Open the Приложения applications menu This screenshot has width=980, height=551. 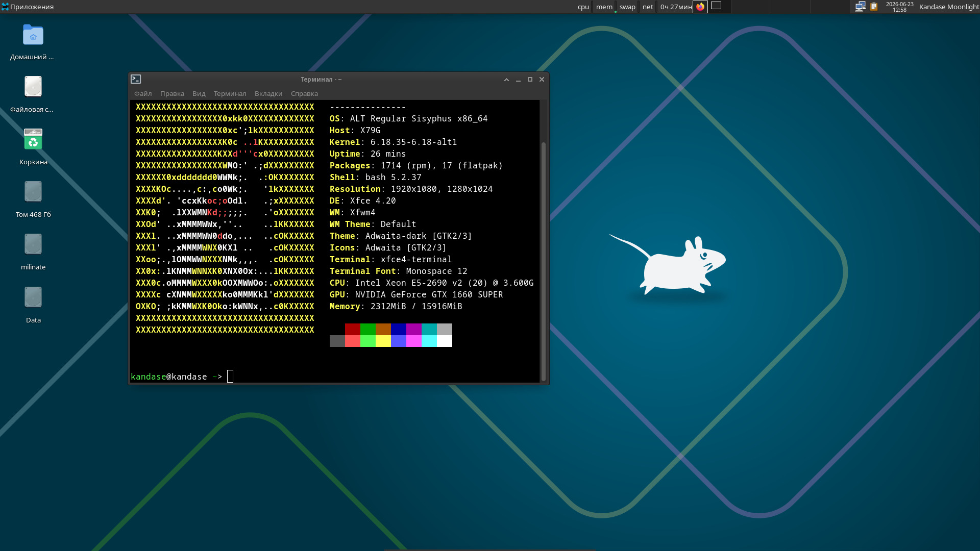tap(28, 7)
